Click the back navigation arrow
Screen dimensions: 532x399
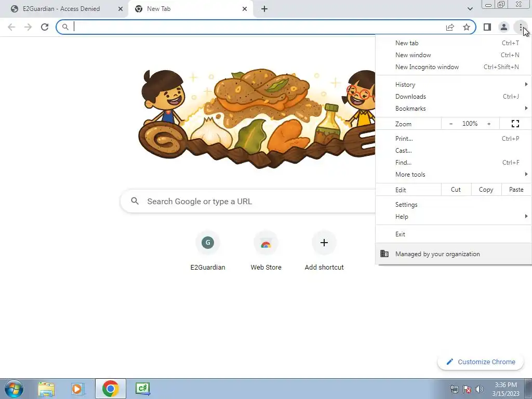click(x=11, y=27)
